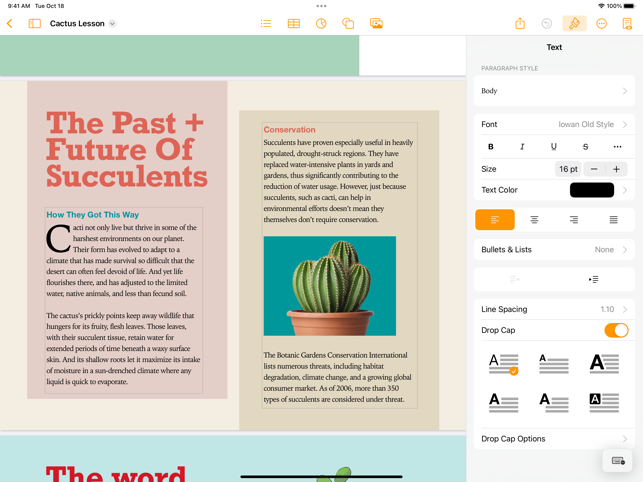
Task: Open the Format paintbrush panel
Action: 574,23
